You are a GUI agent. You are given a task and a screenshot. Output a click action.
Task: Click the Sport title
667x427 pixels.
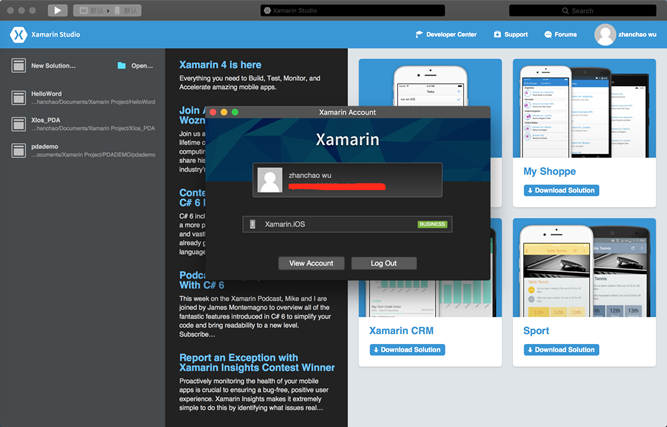536,331
